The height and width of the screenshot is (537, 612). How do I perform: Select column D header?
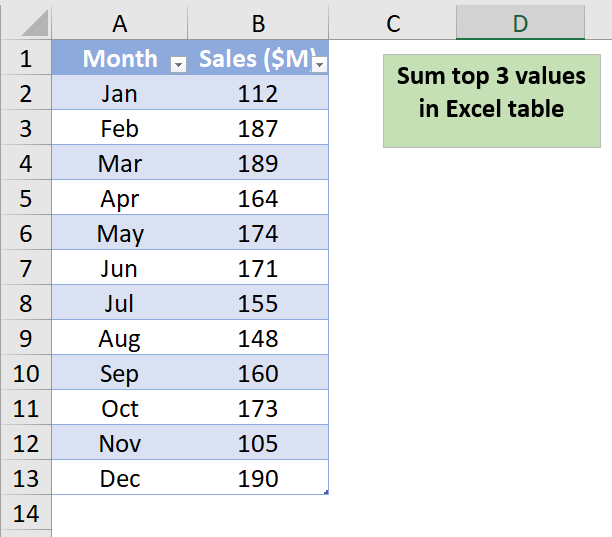[520, 23]
